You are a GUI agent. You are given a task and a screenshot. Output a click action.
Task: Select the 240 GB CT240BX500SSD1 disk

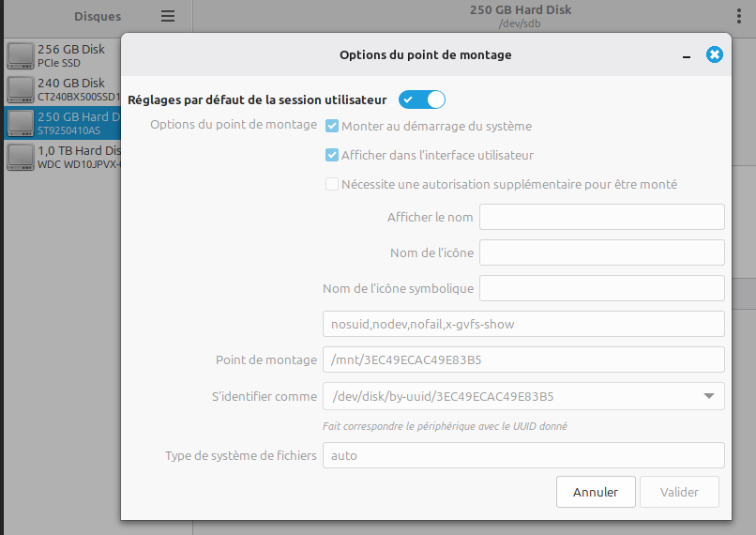click(61, 89)
